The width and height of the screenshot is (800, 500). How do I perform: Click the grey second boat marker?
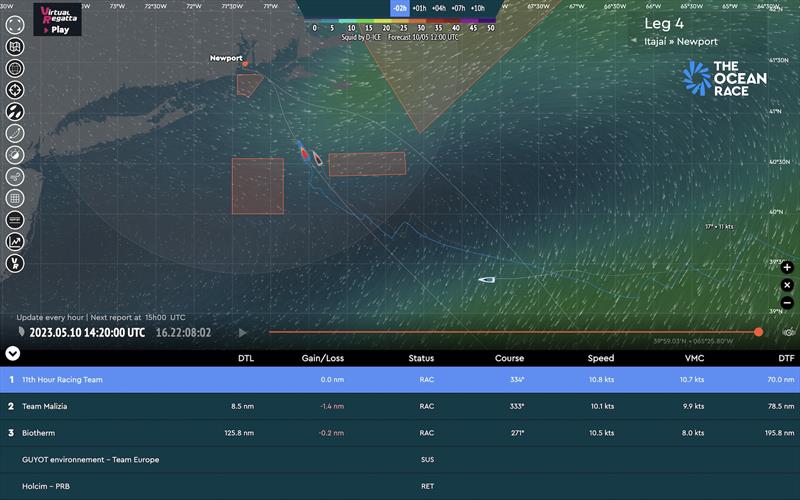pyautogui.click(x=317, y=158)
